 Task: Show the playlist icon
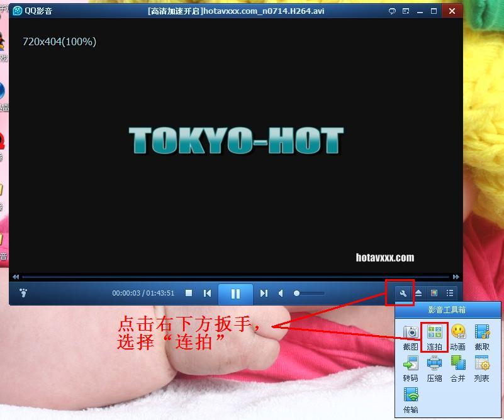pos(450,293)
